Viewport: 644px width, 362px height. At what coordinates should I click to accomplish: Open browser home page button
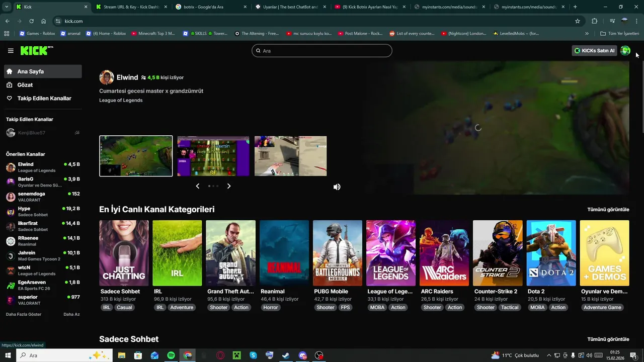pyautogui.click(x=44, y=21)
